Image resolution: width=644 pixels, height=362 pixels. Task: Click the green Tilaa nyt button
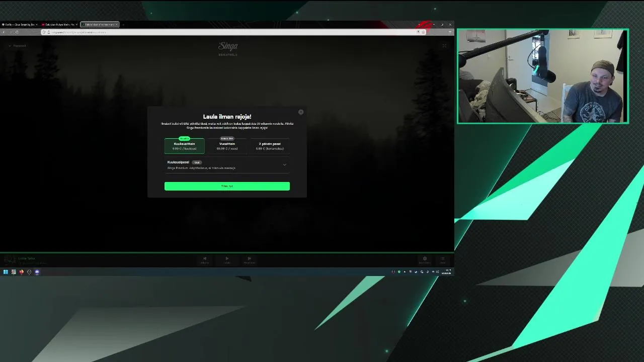(227, 186)
